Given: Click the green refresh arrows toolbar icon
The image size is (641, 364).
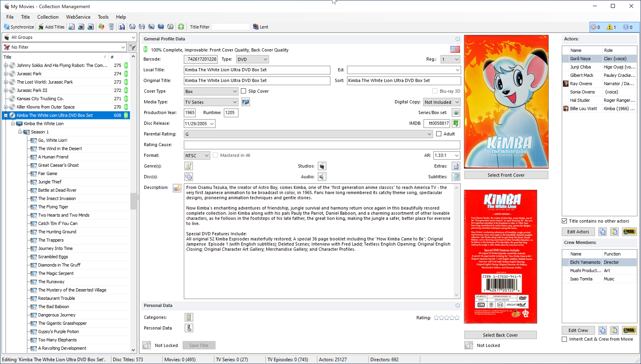Looking at the screenshot, I should click(x=181, y=27).
